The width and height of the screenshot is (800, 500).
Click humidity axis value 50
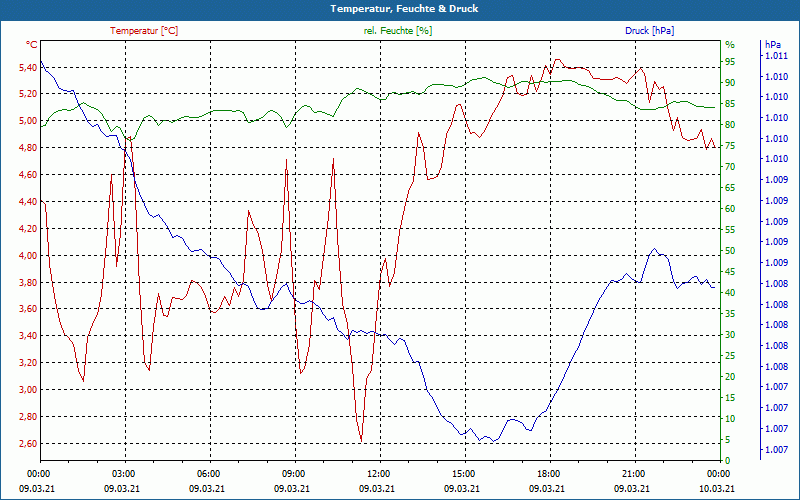click(x=730, y=251)
